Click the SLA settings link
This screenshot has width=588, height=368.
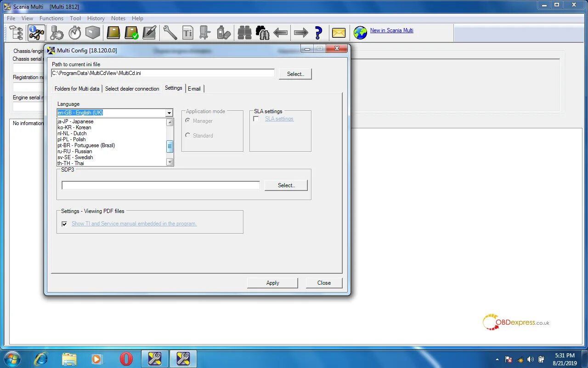[x=279, y=119]
